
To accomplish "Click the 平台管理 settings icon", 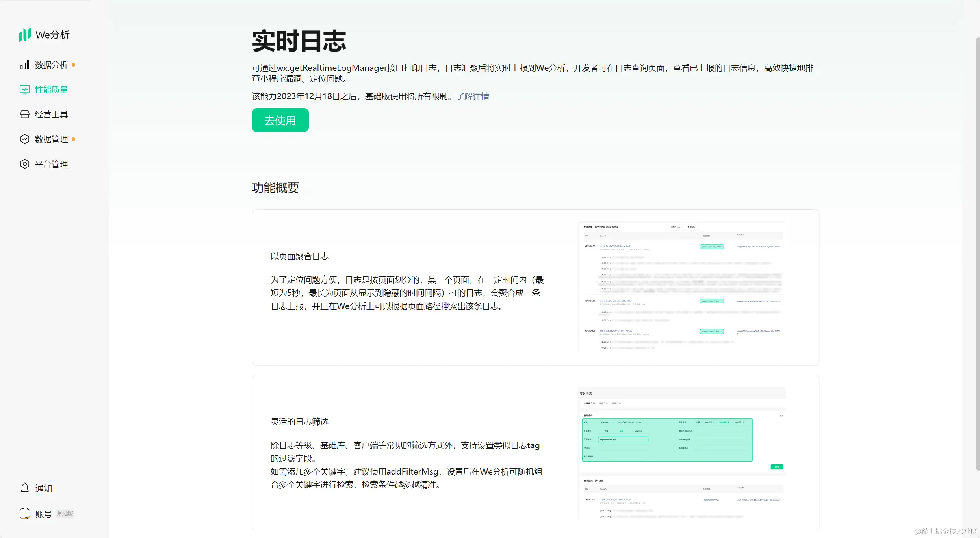I will [x=25, y=164].
